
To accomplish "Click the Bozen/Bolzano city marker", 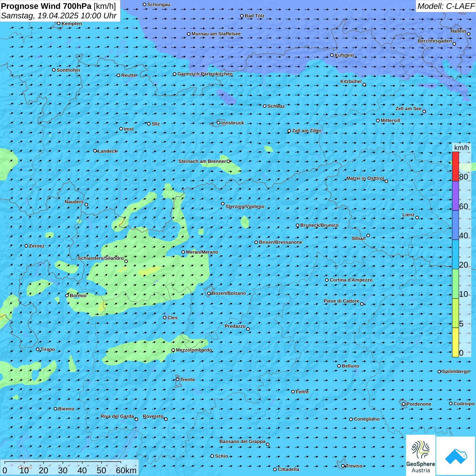I will click(209, 293).
